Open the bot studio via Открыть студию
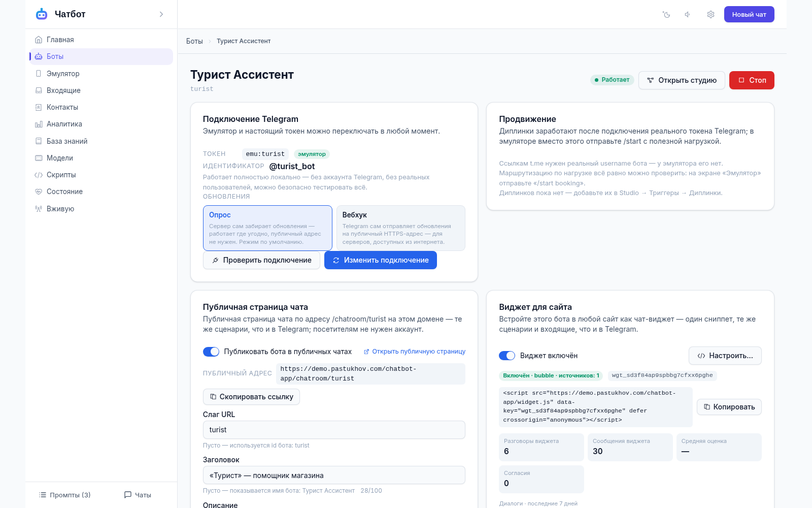812x508 pixels. (682, 80)
